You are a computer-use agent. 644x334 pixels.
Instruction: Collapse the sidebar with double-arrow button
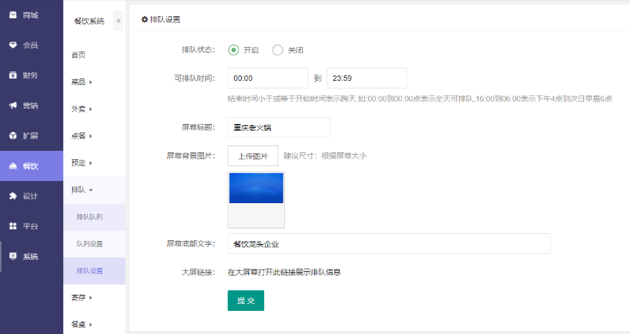119,21
